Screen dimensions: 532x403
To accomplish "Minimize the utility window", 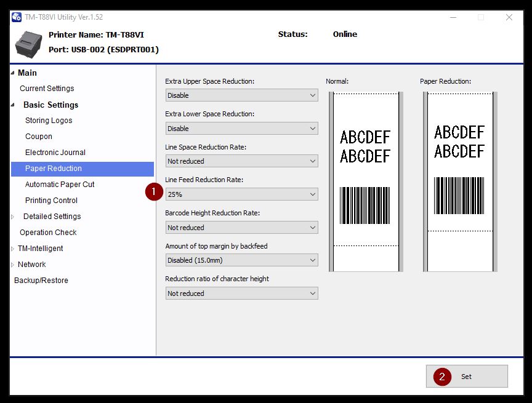I will point(453,17).
